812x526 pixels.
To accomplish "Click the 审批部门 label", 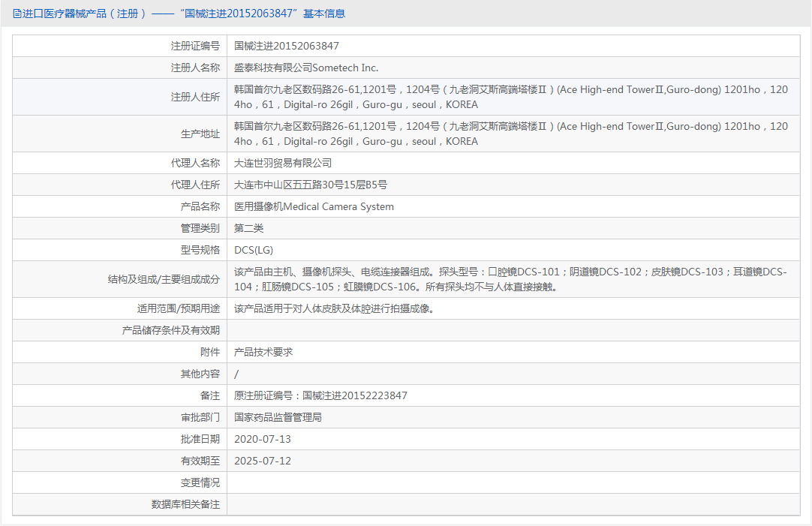I will click(200, 417).
